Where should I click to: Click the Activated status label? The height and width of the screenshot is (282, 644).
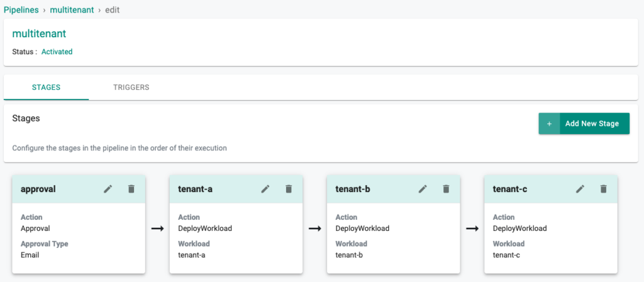(57, 52)
